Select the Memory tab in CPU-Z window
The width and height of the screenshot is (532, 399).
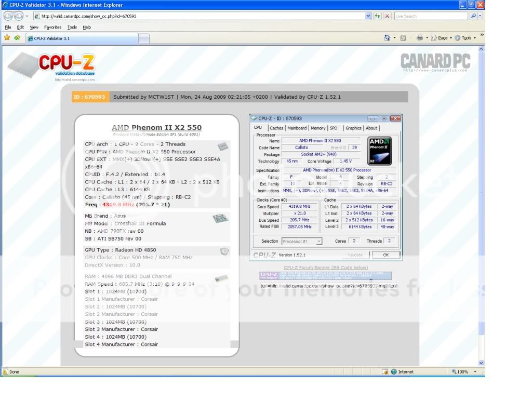(318, 128)
